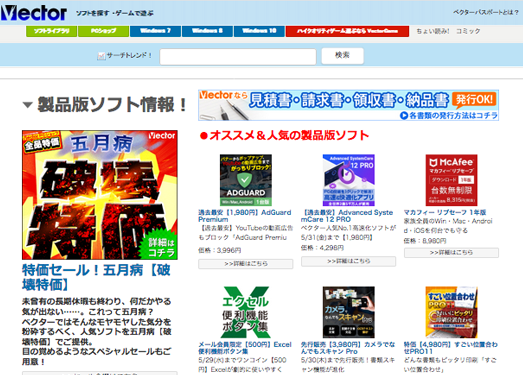Open the すごい位置合わせPRO product image

[451, 312]
